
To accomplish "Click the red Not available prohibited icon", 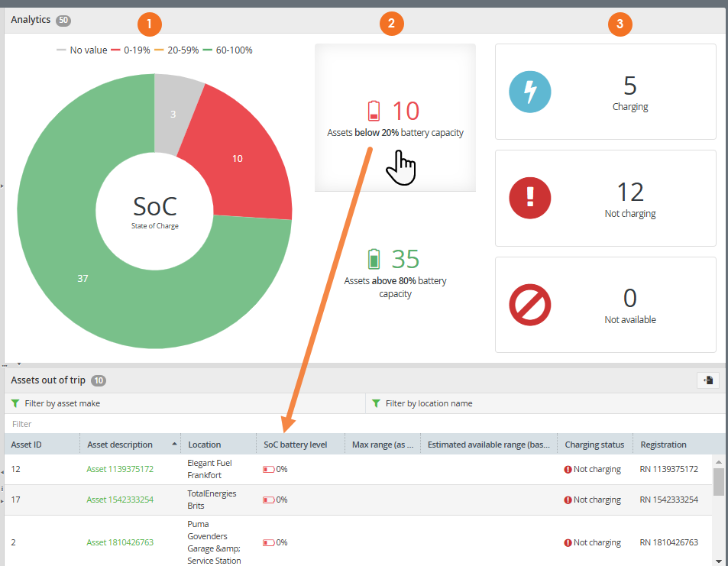I will click(529, 305).
